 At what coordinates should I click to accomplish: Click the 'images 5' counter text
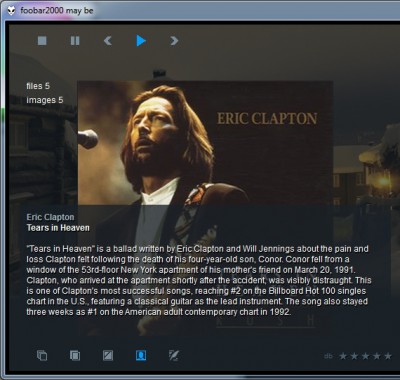point(45,100)
